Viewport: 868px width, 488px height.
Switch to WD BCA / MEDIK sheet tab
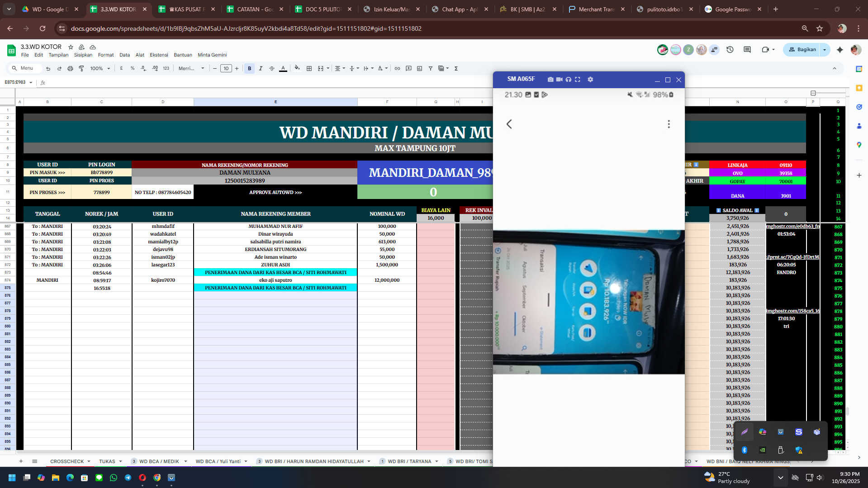[159, 461]
